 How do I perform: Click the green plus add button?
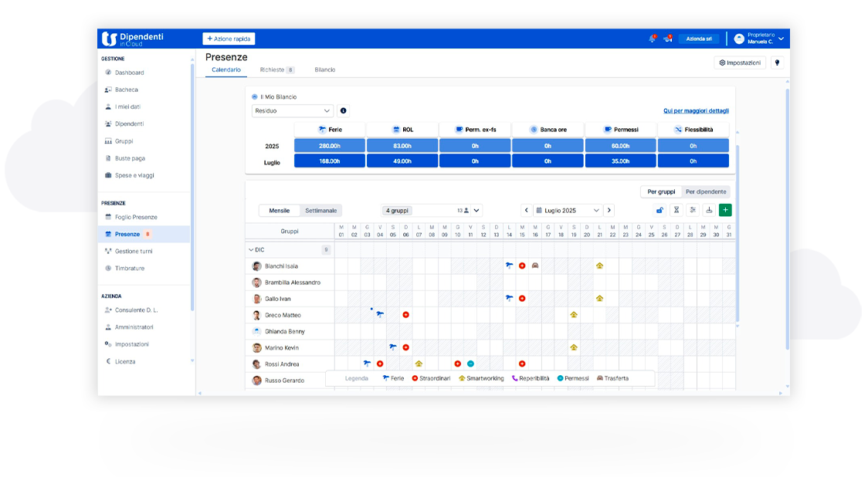[x=724, y=210]
